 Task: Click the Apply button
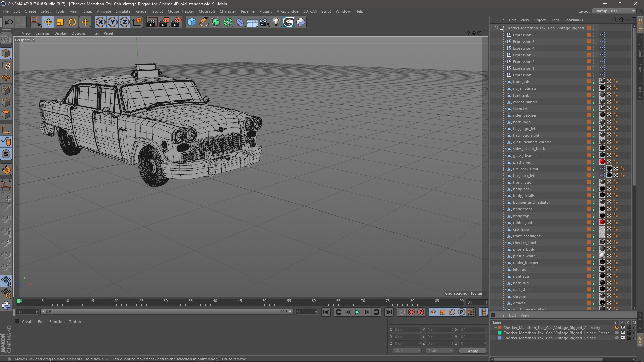pos(473,351)
